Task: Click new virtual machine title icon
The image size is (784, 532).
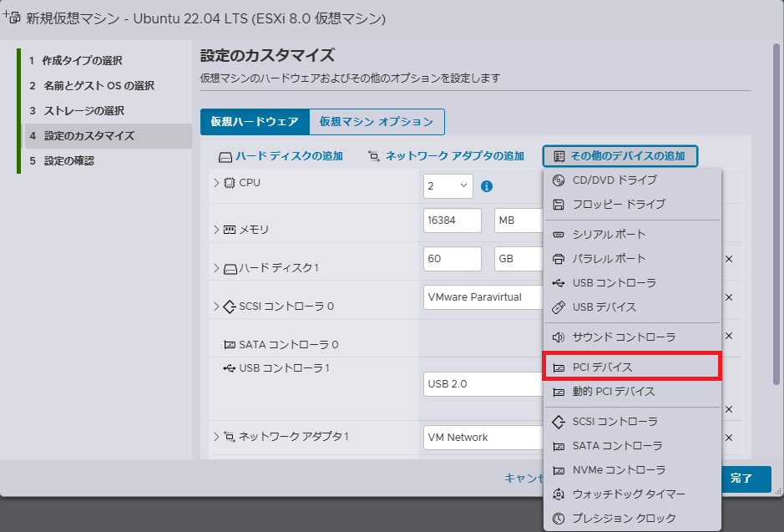Action: pos(12,18)
